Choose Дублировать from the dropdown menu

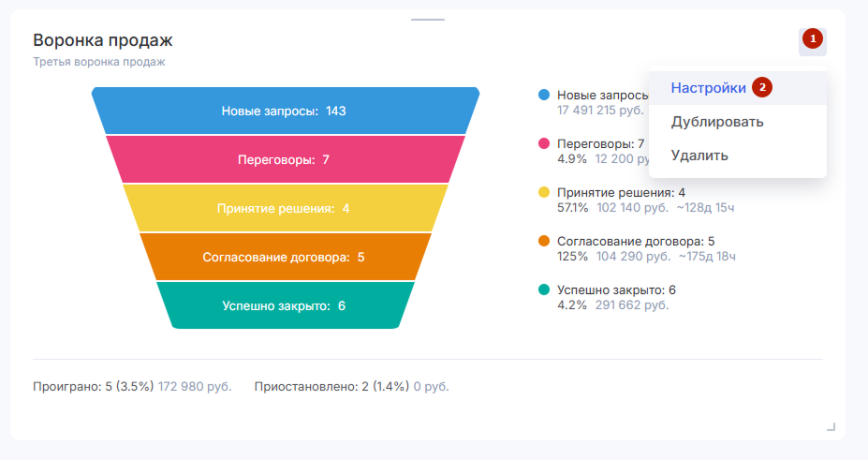point(737,122)
